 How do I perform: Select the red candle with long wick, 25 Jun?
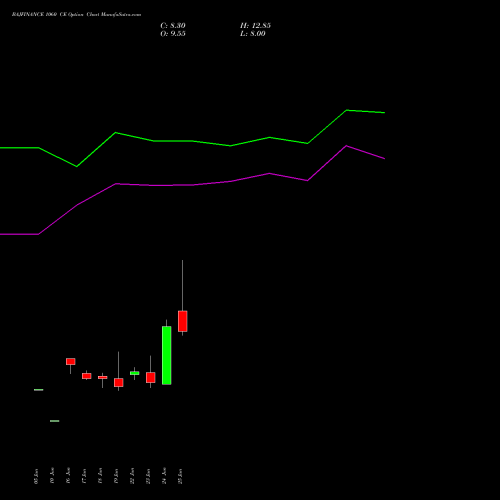183,321
